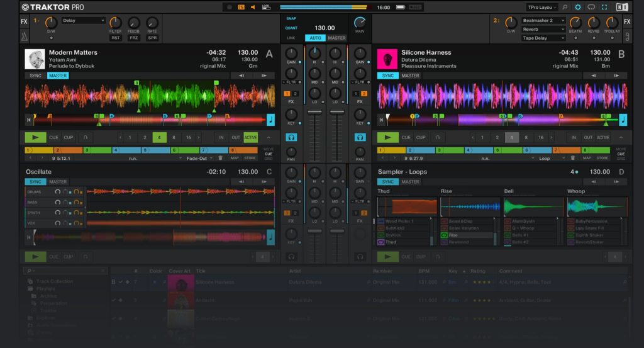Click the speaker audio indicator in header
Image resolution: width=644 pixels, height=348 pixels.
point(253,7)
